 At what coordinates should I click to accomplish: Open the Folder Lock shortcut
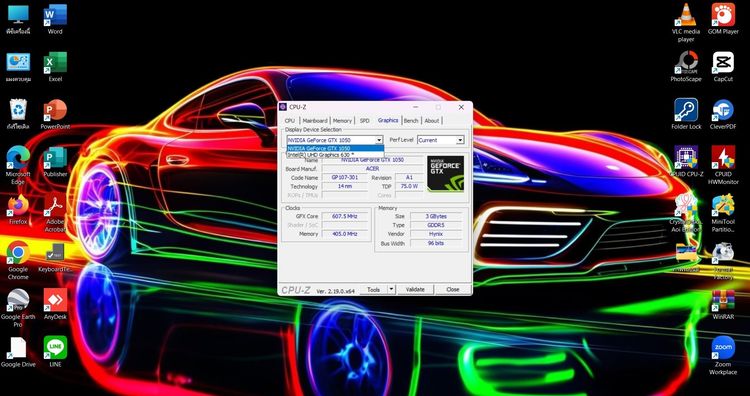(x=686, y=114)
